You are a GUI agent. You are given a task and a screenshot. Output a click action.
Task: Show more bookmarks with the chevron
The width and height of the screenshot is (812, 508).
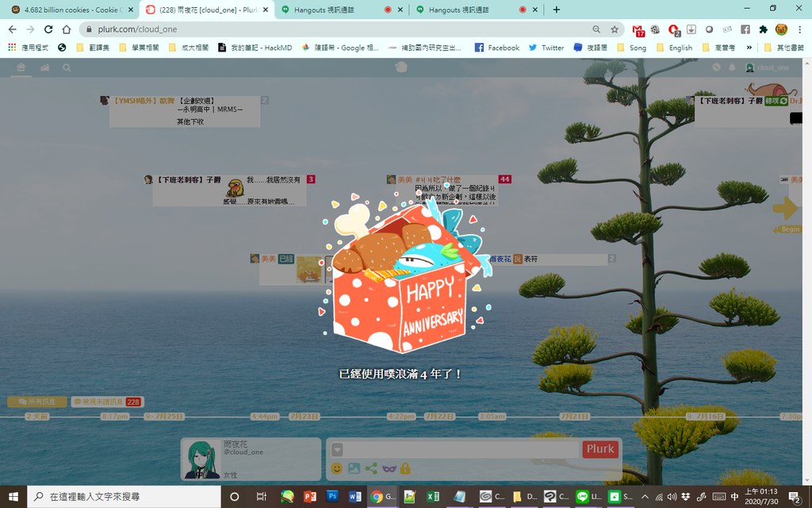point(749,48)
